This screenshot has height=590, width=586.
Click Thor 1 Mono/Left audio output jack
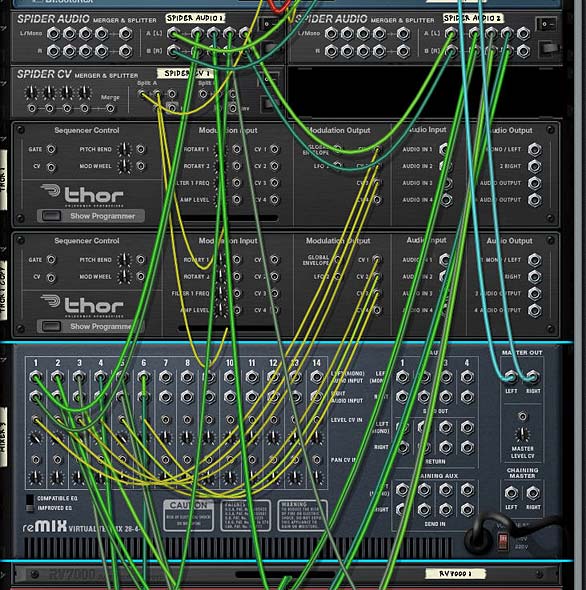pos(534,149)
